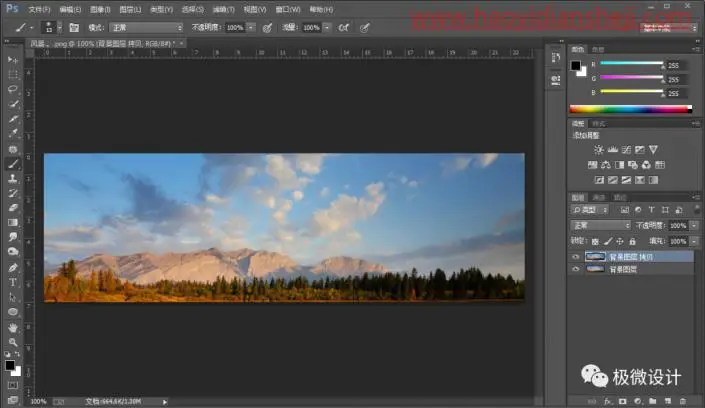Open the brush mode 正常 dropdown
705x408 pixels.
(147, 28)
